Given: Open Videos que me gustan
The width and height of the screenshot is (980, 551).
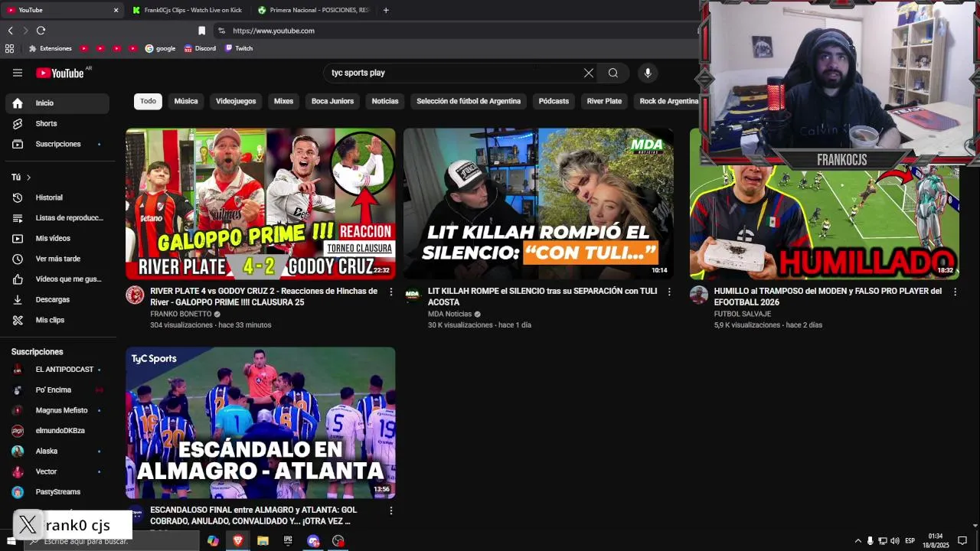Looking at the screenshot, I should tap(57, 279).
